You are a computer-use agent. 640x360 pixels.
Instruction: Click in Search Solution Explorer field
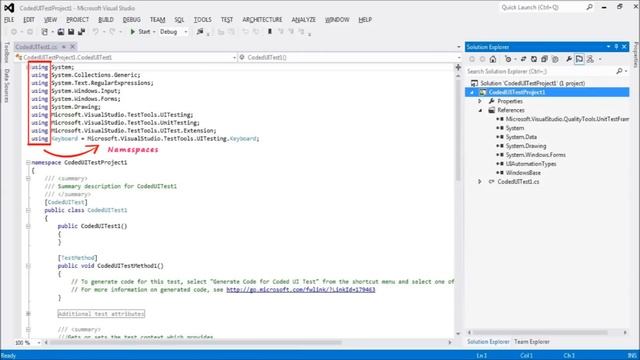[x=540, y=71]
